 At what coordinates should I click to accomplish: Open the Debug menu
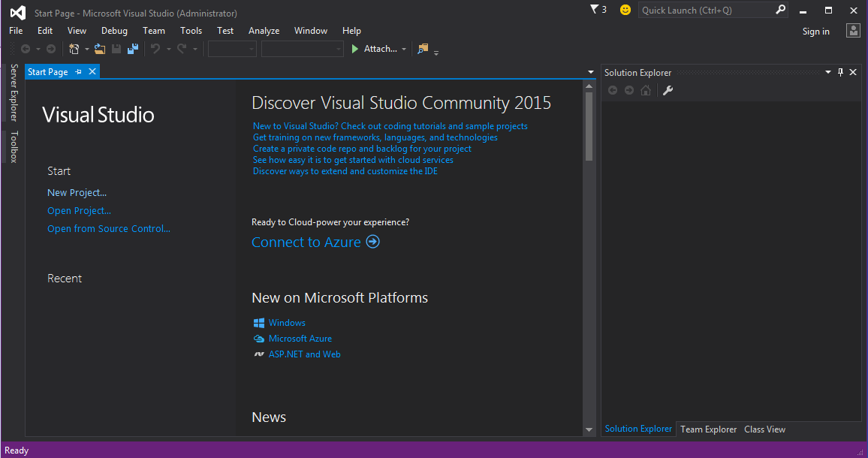[114, 31]
